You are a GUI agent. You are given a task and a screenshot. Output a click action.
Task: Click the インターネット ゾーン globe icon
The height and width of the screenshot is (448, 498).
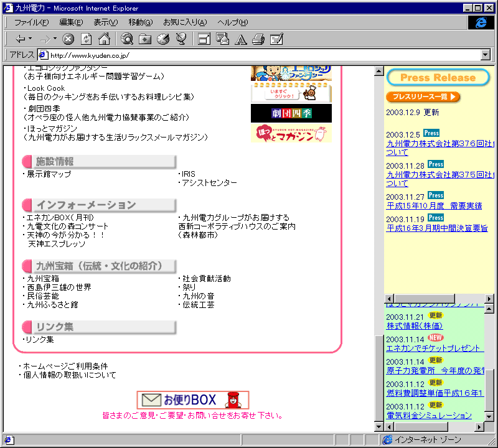click(387, 440)
